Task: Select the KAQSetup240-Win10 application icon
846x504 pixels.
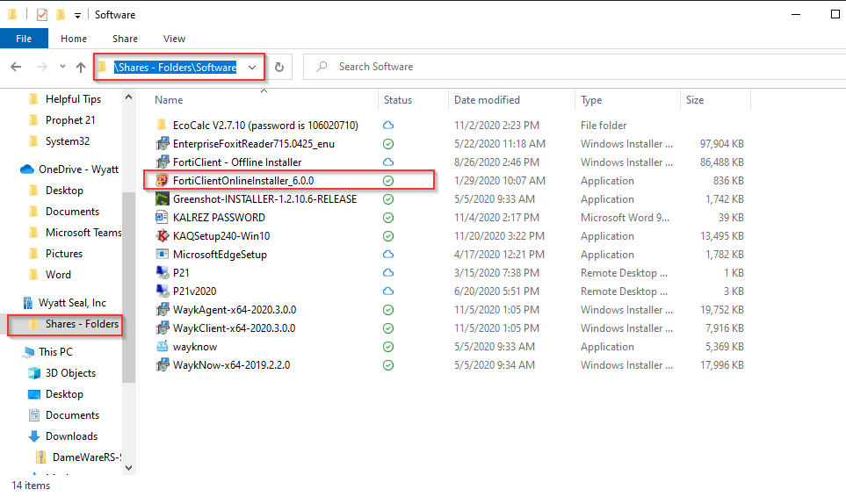Action: click(163, 235)
